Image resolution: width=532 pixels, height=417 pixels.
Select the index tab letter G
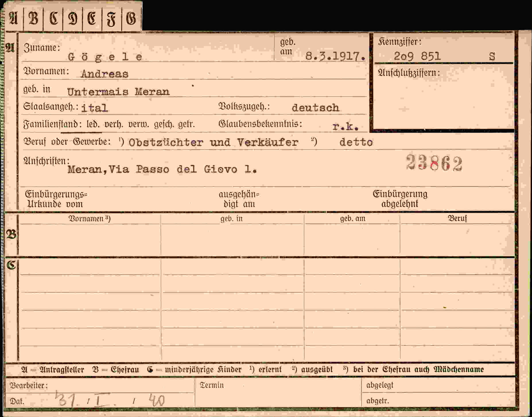(131, 19)
